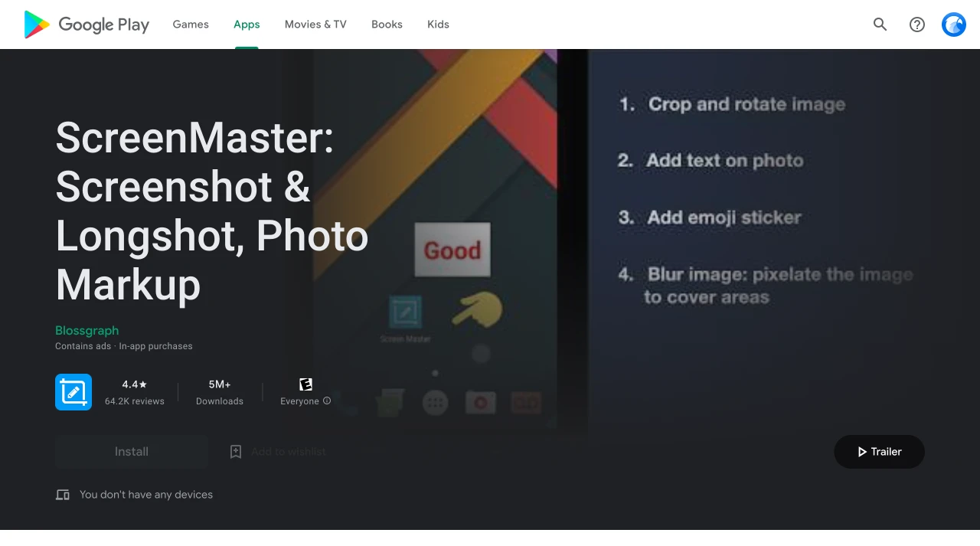980x546 pixels.
Task: Select the Books tab
Action: [x=387, y=24]
